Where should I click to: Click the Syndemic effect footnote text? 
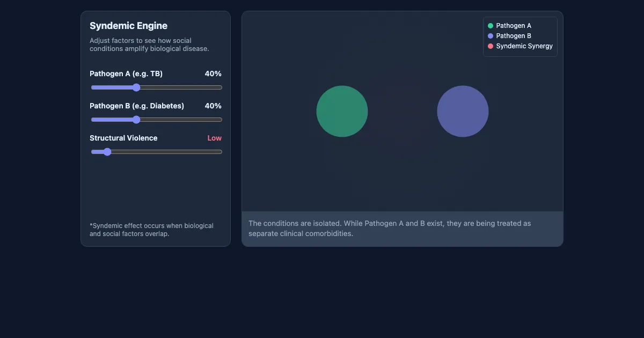pos(151,230)
